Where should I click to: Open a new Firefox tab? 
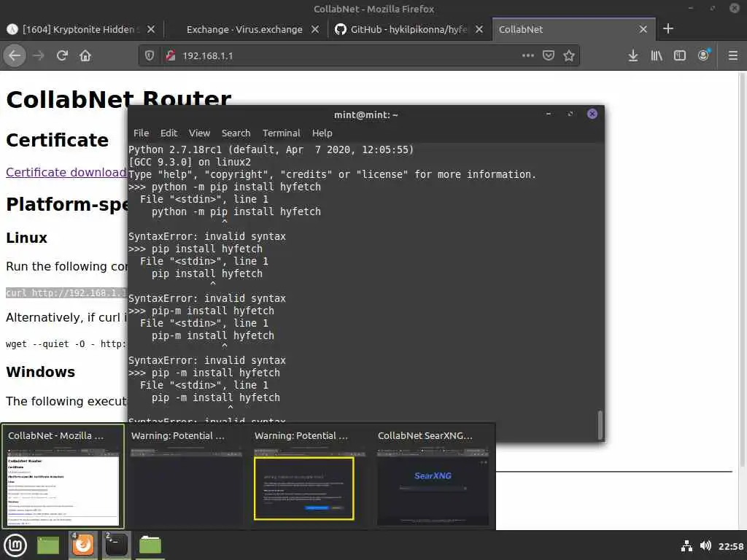tap(668, 29)
